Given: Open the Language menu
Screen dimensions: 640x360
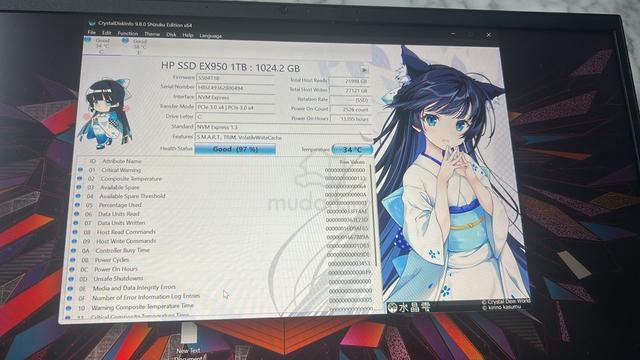Looking at the screenshot, I should point(211,36).
